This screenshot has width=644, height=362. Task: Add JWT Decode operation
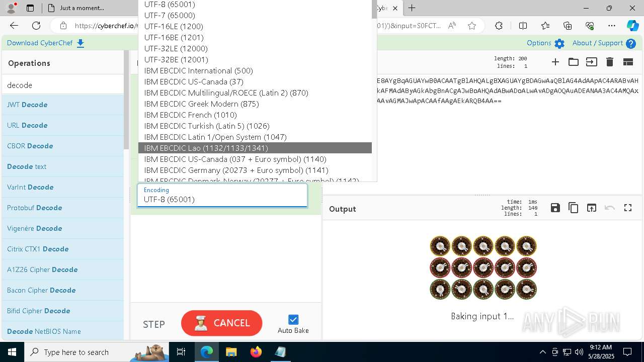[x=63, y=105]
